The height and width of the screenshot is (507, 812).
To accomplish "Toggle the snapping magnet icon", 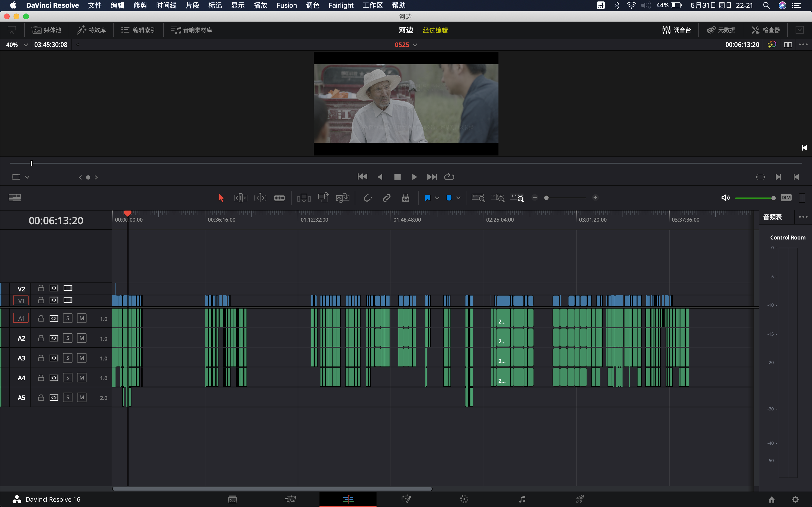I will (x=368, y=198).
